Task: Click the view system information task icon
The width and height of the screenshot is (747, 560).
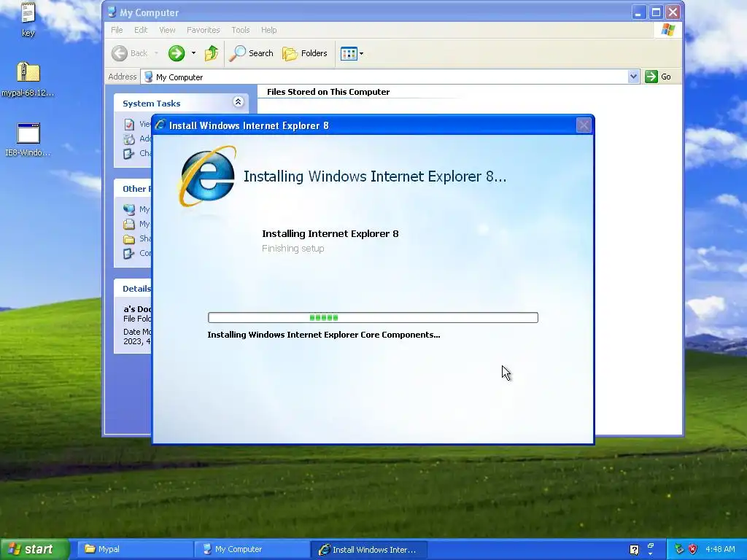Action: pos(129,125)
